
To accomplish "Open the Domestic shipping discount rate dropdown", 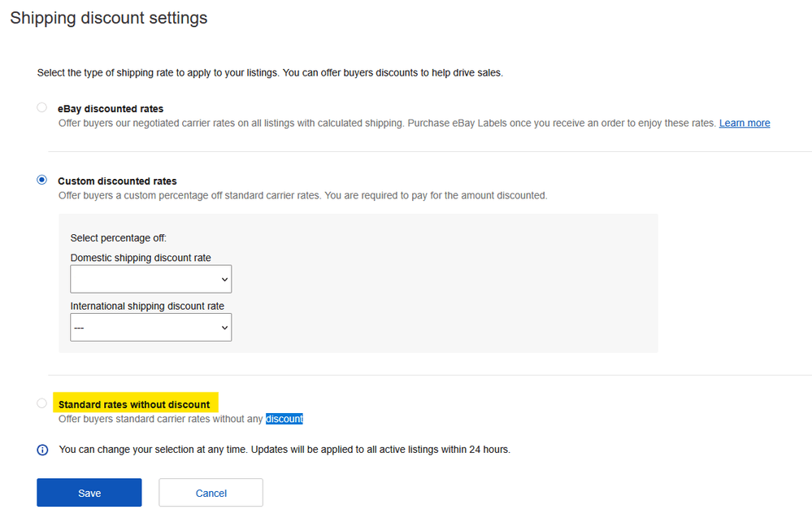I will tap(150, 279).
